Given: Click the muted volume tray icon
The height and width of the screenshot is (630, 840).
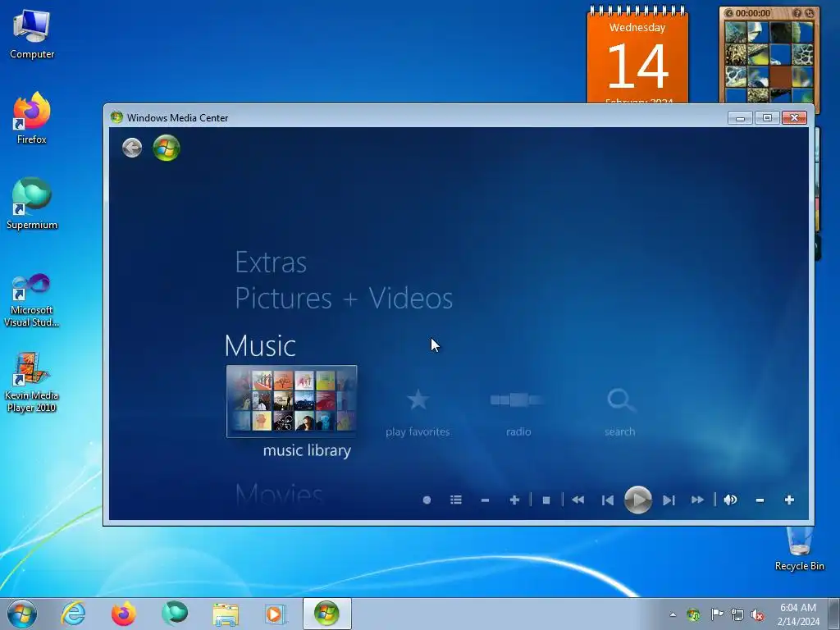Looking at the screenshot, I should (x=757, y=615).
